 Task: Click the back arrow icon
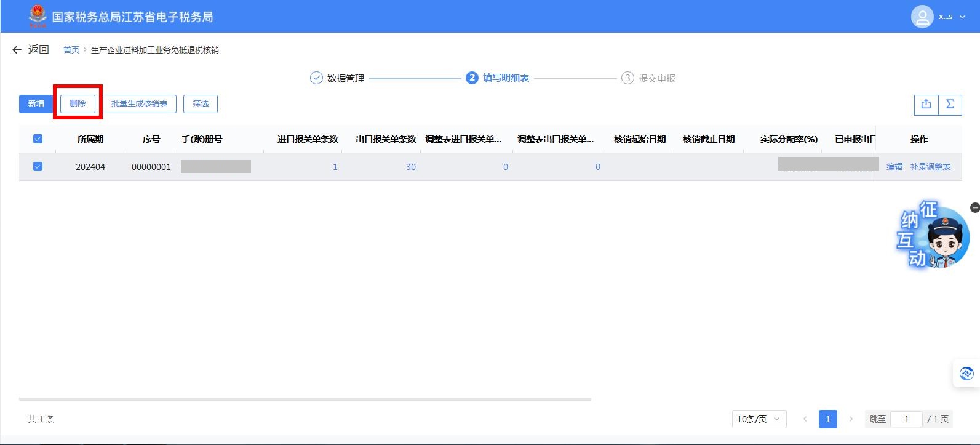[17, 50]
